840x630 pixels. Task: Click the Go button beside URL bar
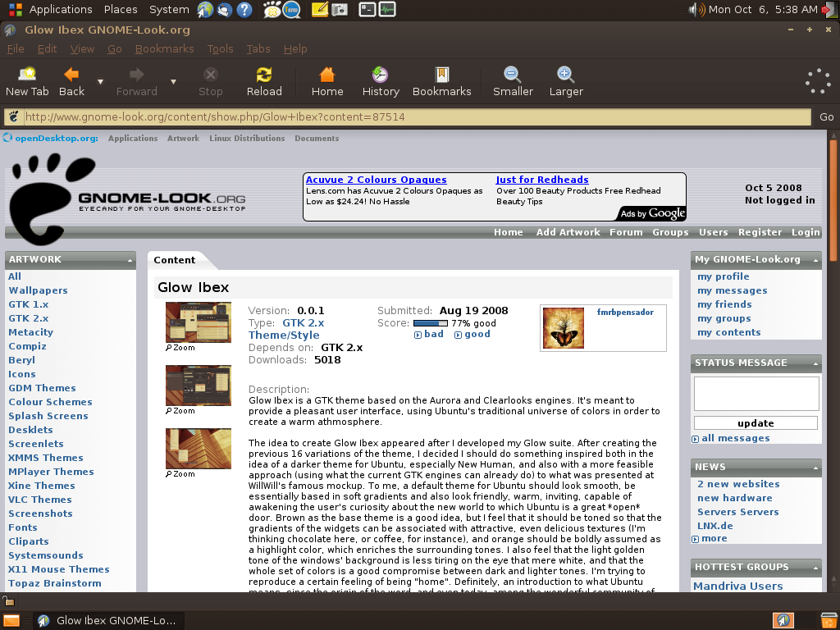click(x=826, y=116)
